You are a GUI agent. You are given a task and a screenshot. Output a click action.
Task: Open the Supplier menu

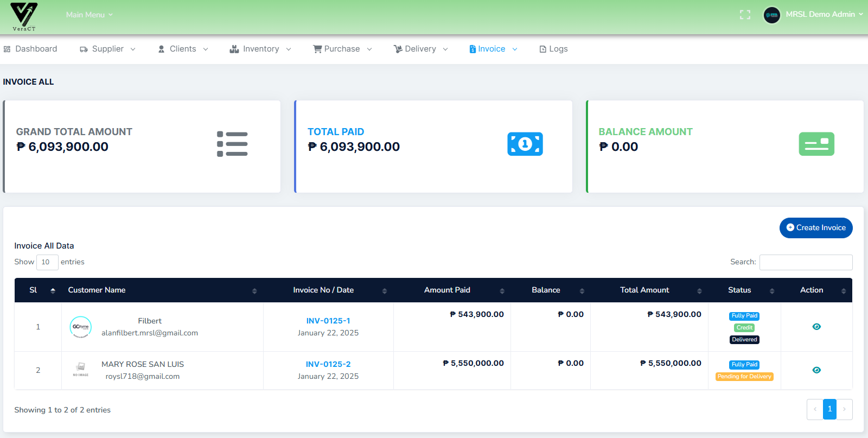click(107, 49)
